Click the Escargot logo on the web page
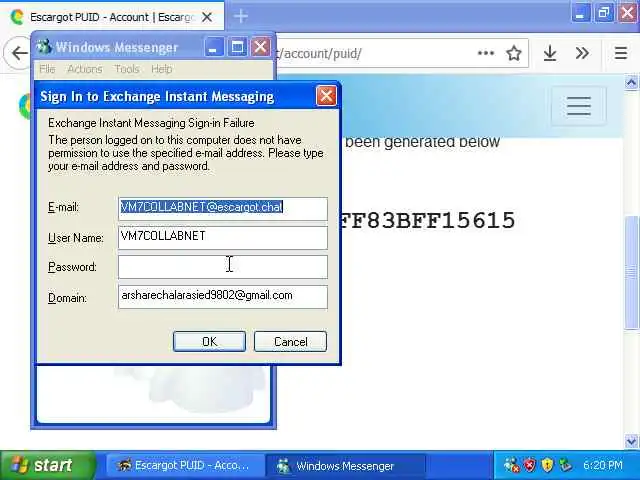640x480 pixels. coord(25,106)
